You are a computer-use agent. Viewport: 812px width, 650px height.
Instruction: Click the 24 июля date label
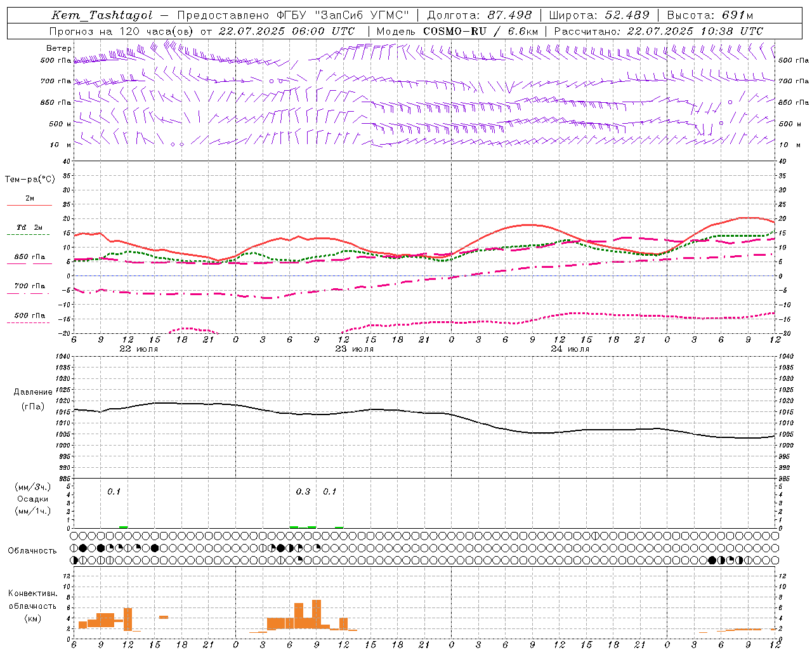pos(570,349)
